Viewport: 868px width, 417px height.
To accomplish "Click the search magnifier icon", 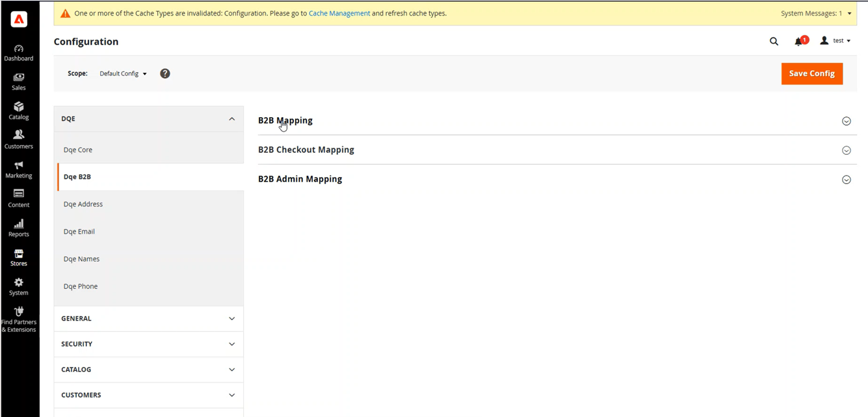I will [774, 41].
